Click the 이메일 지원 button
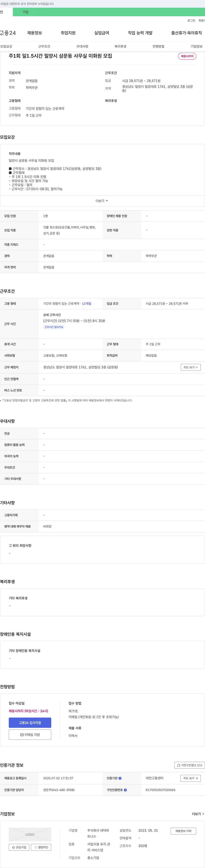The image size is (205, 868). click(x=30, y=735)
